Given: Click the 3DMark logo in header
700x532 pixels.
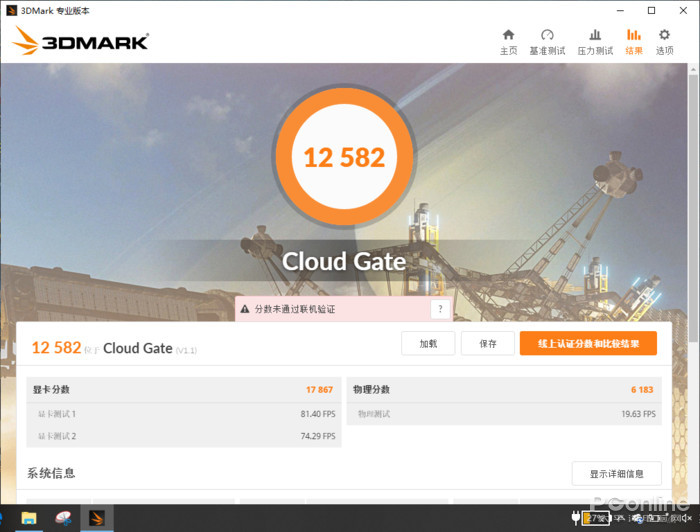Looking at the screenshot, I should 81,41.
